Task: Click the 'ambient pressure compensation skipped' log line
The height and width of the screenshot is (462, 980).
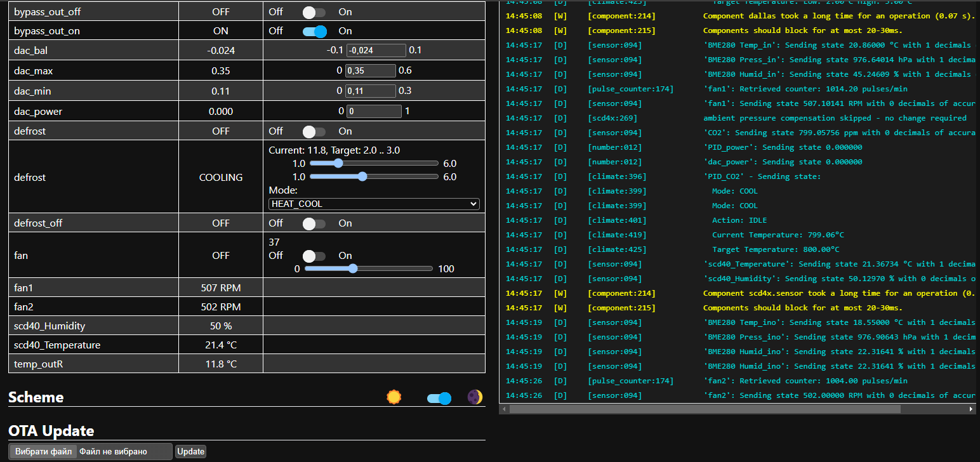Action: (x=835, y=118)
